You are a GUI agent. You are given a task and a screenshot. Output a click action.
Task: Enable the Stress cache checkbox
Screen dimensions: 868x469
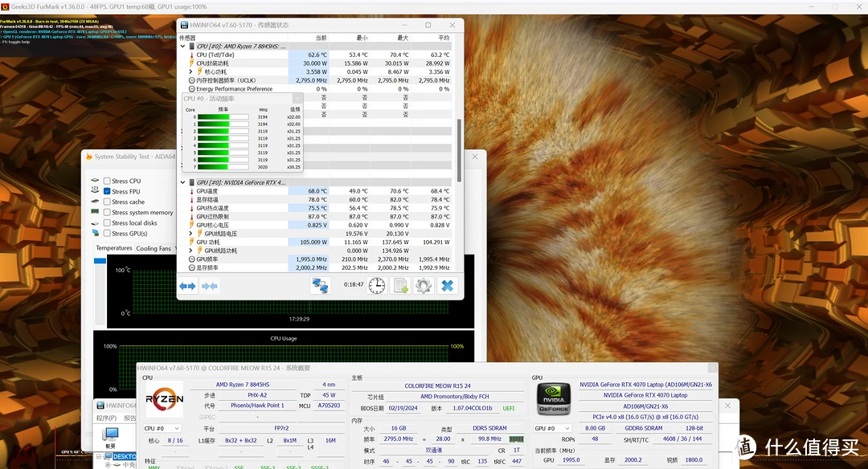point(107,202)
